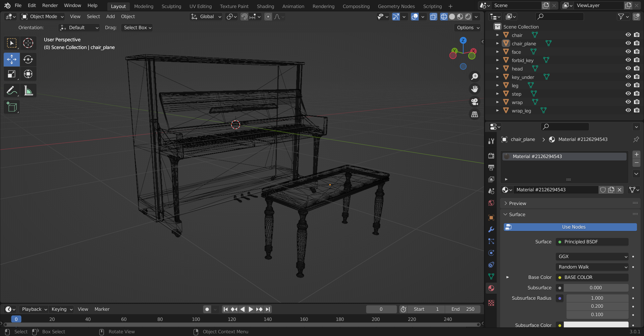This screenshot has width=644, height=336.
Task: Open the Transform Orientation dropdown
Action: point(206,16)
